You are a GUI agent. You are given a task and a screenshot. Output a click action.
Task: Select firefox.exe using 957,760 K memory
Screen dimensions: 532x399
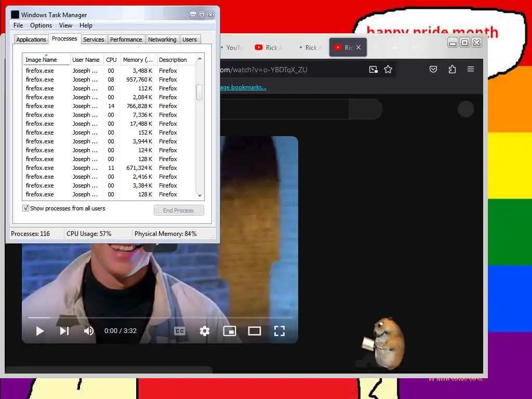pyautogui.click(x=109, y=79)
